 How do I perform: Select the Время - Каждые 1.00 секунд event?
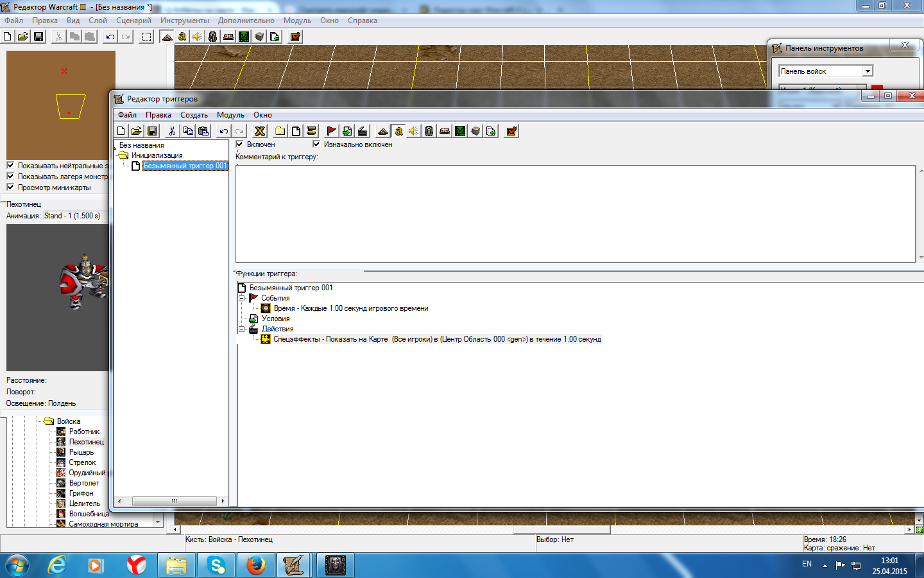(x=350, y=308)
